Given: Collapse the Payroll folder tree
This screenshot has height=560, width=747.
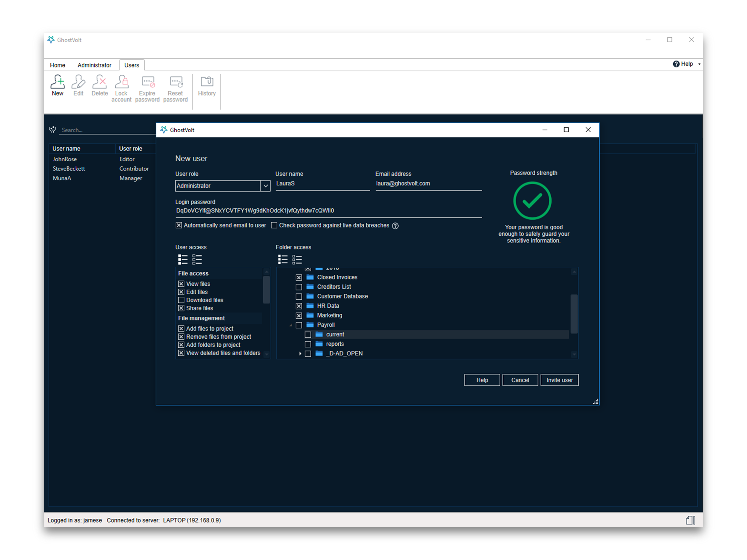Looking at the screenshot, I should click(291, 325).
